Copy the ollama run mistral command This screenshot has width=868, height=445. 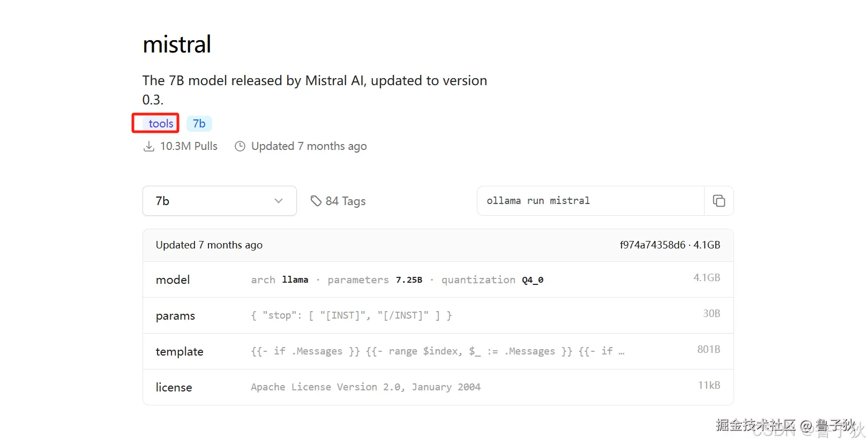(719, 201)
